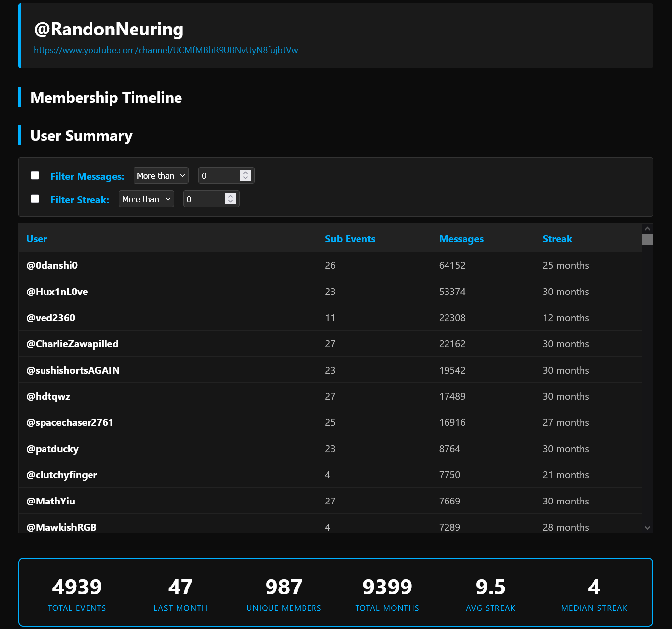Click the 16916 messages cell for @spacechaser2761

[452, 422]
